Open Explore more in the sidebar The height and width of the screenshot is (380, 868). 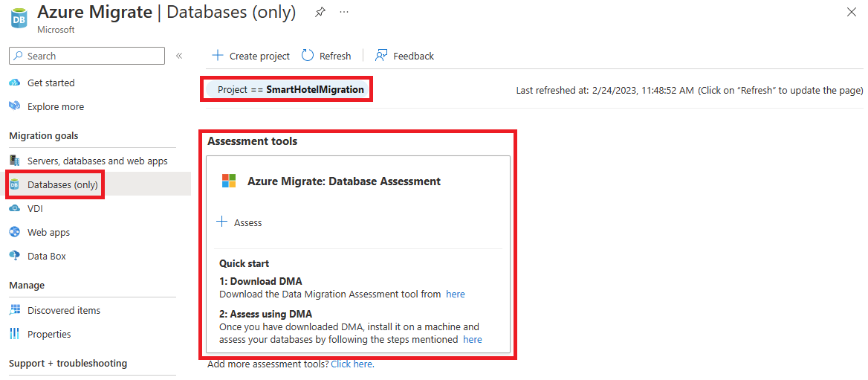point(56,106)
